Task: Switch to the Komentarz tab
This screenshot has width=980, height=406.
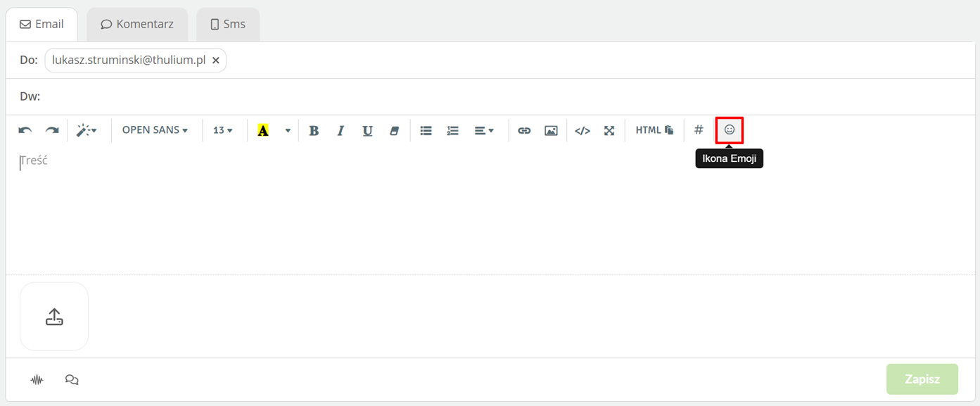Action: tap(137, 24)
